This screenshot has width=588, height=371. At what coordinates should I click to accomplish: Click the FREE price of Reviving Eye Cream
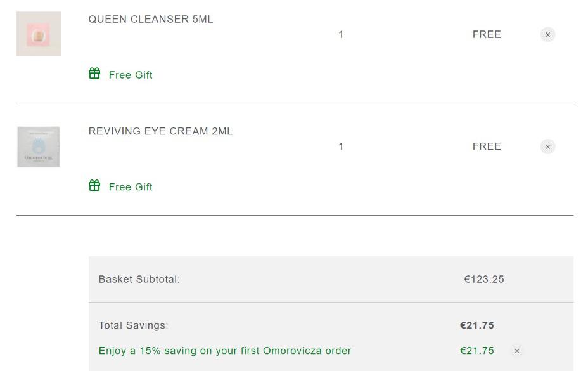[x=487, y=146]
